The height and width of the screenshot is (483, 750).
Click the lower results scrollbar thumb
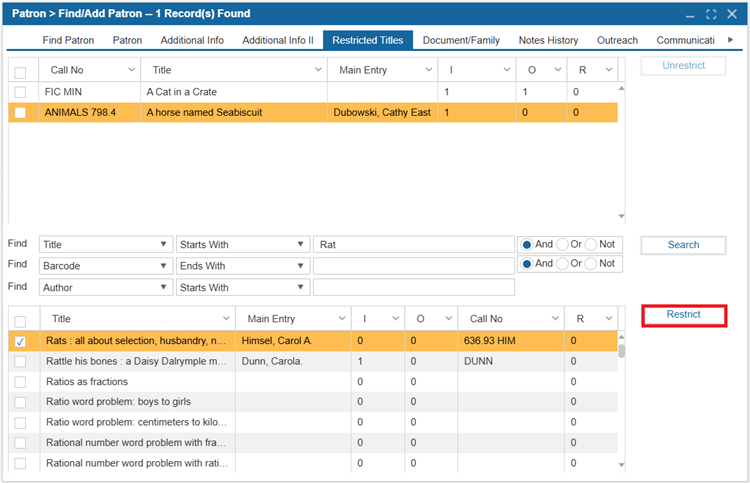[x=621, y=351]
